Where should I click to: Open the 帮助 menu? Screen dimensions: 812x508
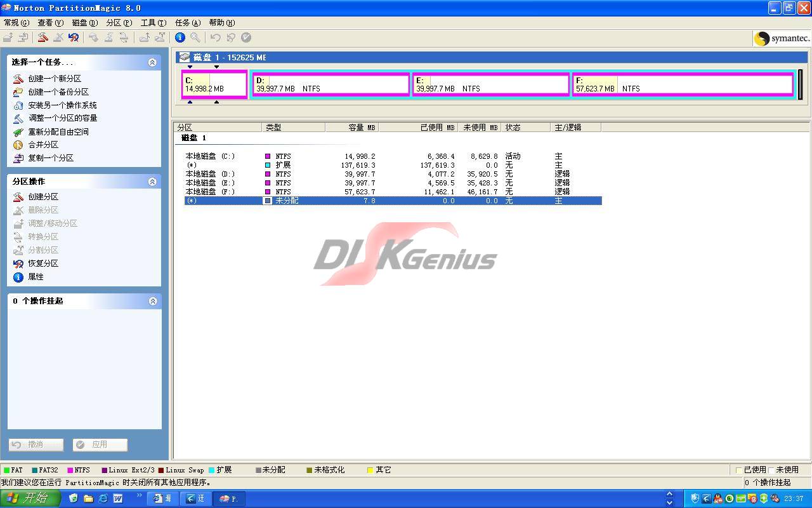tap(222, 23)
